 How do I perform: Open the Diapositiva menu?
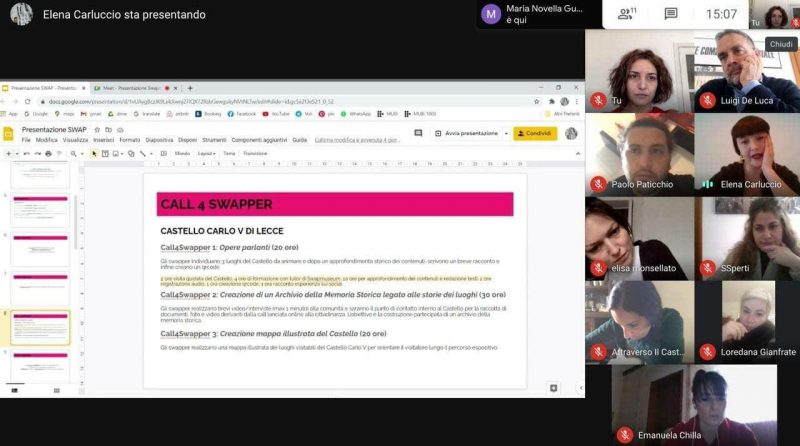coord(159,140)
